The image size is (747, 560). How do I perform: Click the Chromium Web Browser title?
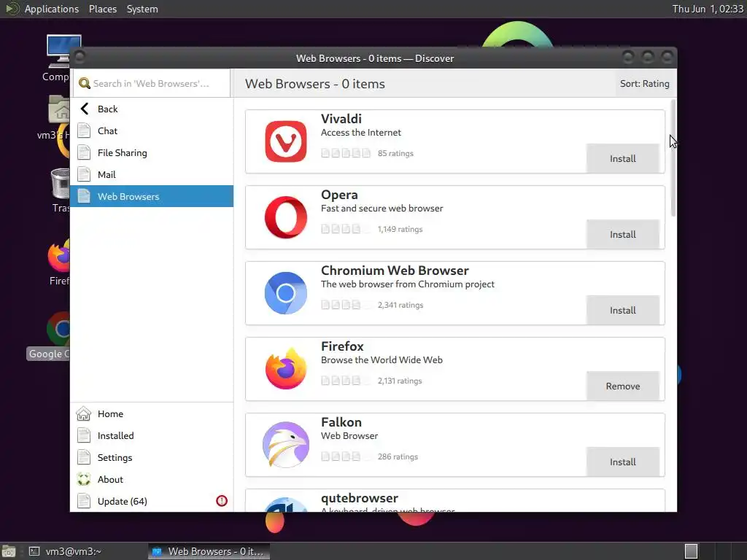[395, 270]
